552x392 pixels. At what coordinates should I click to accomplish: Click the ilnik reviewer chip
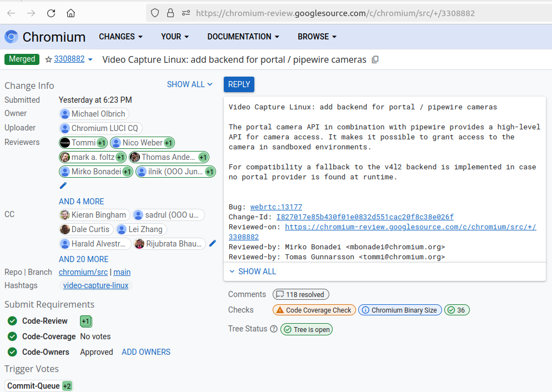pos(175,172)
